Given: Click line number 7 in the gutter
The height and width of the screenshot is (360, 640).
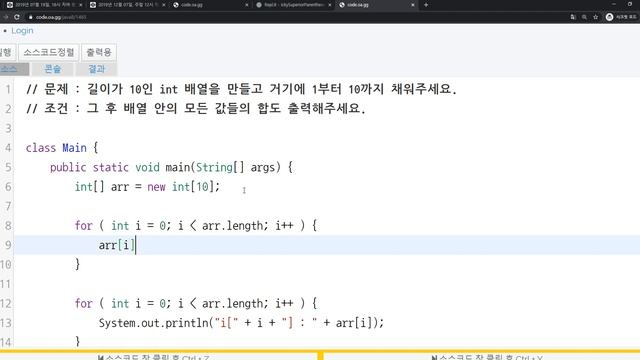Looking at the screenshot, I should 8,206.
